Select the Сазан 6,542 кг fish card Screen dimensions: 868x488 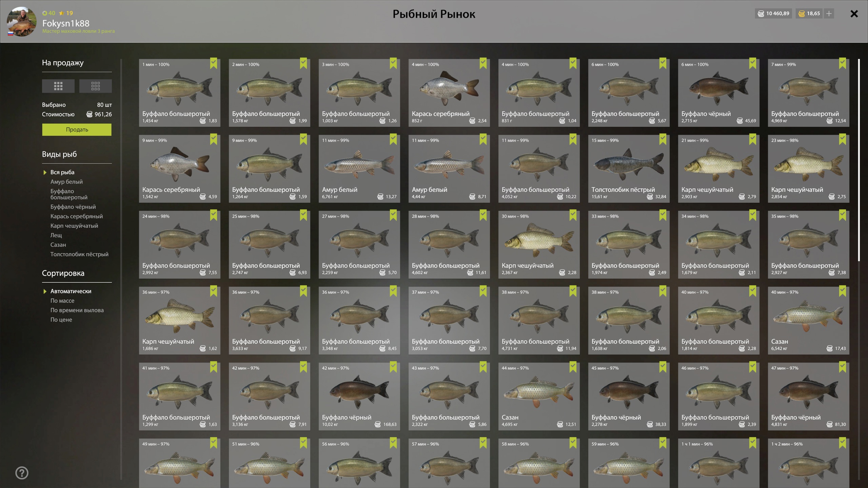pyautogui.click(x=808, y=321)
